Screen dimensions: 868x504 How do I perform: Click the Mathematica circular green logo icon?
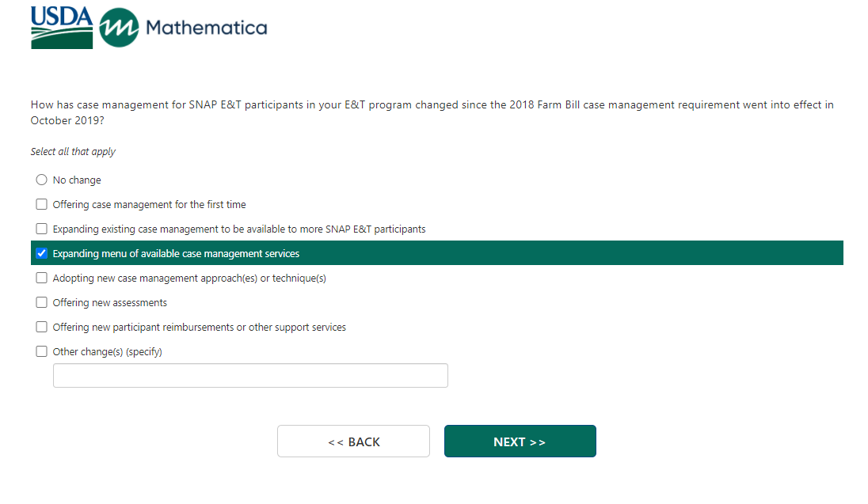coord(119,28)
